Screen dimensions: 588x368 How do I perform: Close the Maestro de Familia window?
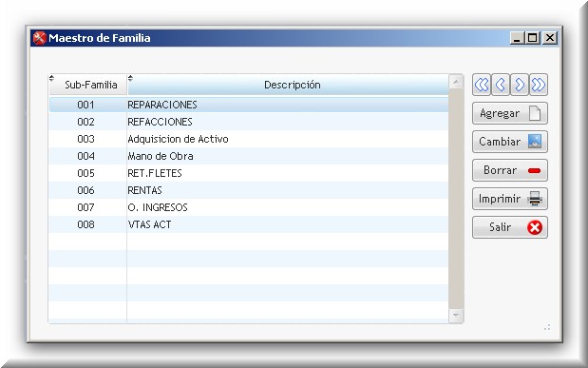[550, 38]
